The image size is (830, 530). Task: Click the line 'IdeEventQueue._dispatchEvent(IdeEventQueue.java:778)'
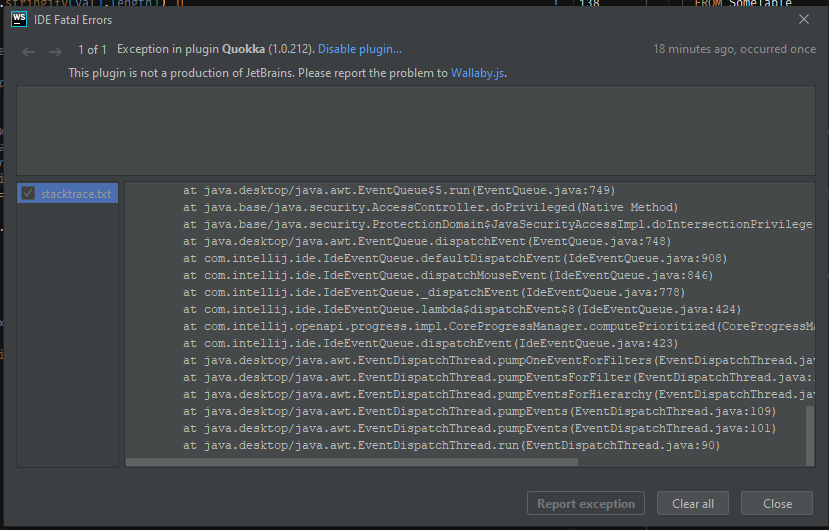(x=434, y=292)
